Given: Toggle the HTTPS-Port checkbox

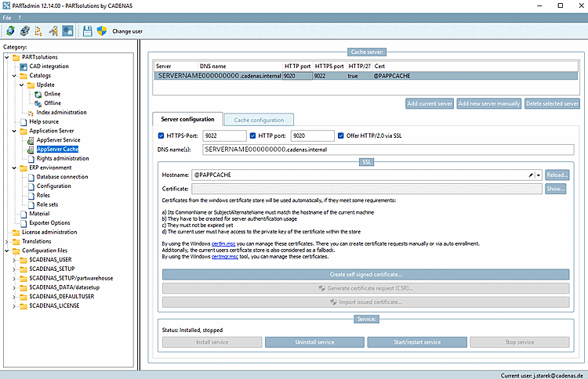Looking at the screenshot, I should coord(161,135).
